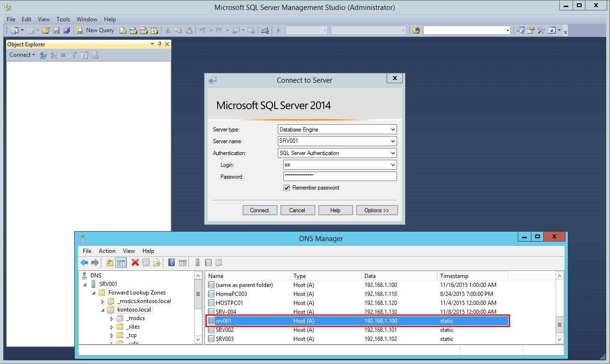Click the Analysis Services XMLA Query icon
This screenshot has height=364, width=610.
(x=154, y=30)
